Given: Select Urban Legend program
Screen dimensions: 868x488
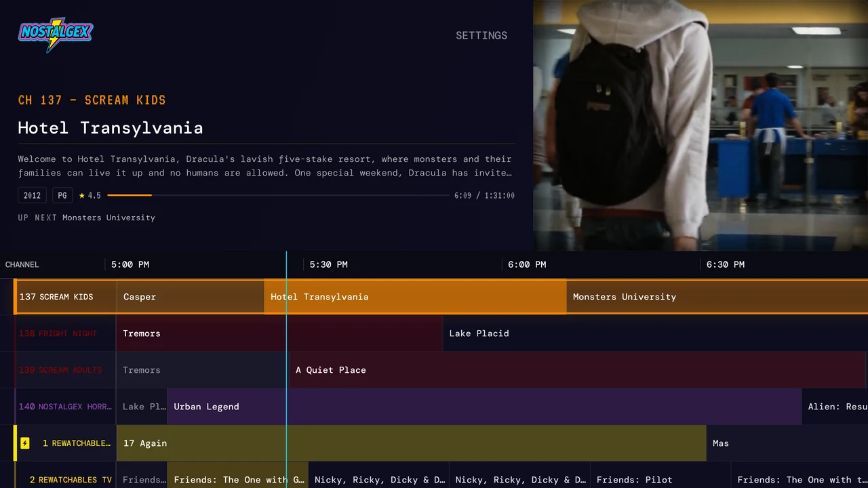Looking at the screenshot, I should [484, 407].
